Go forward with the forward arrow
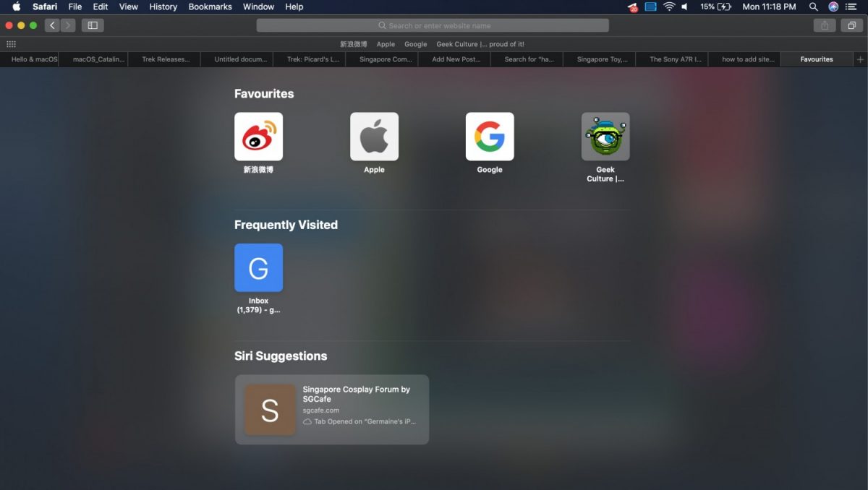The height and width of the screenshot is (490, 868). pos(68,25)
